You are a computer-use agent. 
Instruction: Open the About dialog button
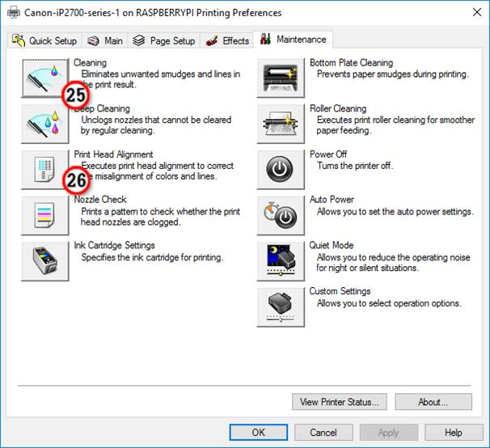433,402
